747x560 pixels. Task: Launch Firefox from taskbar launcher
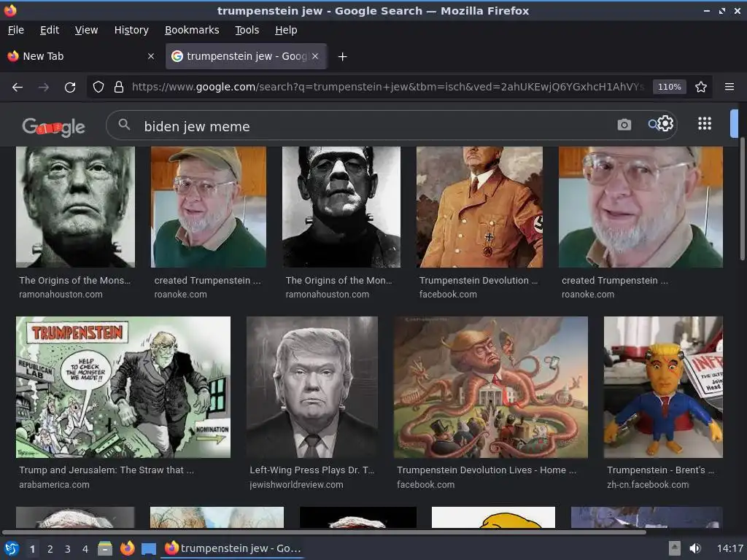[x=127, y=548]
